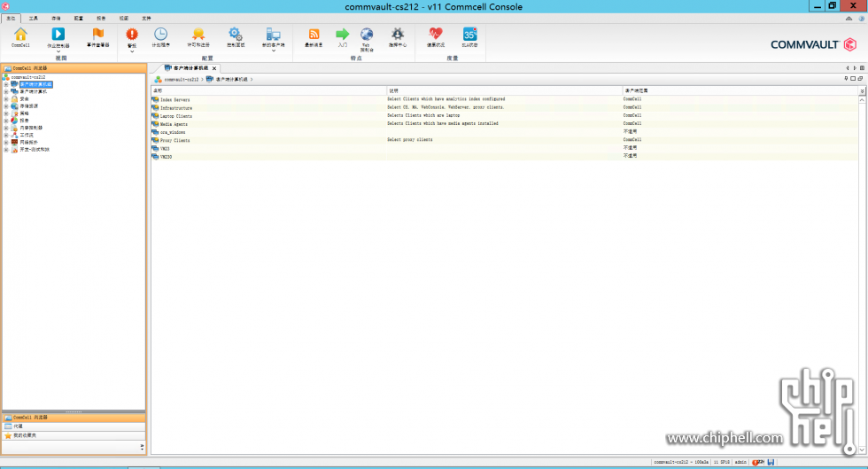Open the Job Controller play icon

[58, 35]
